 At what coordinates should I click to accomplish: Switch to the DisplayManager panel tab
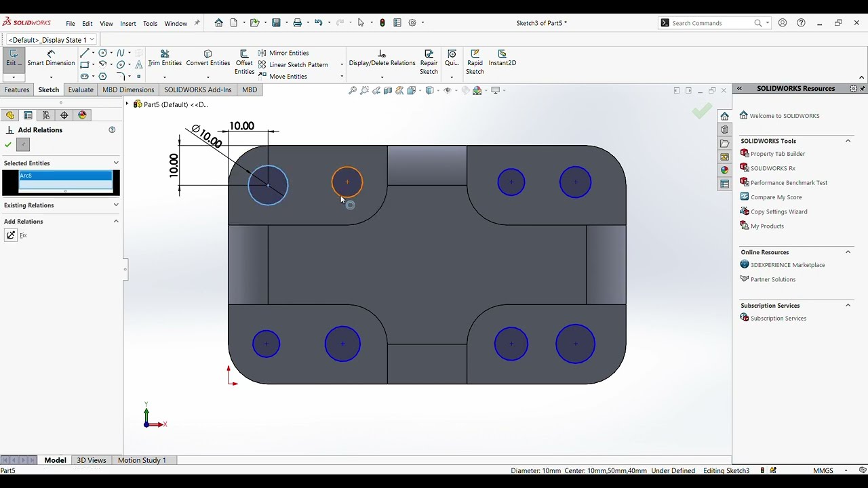(x=83, y=115)
